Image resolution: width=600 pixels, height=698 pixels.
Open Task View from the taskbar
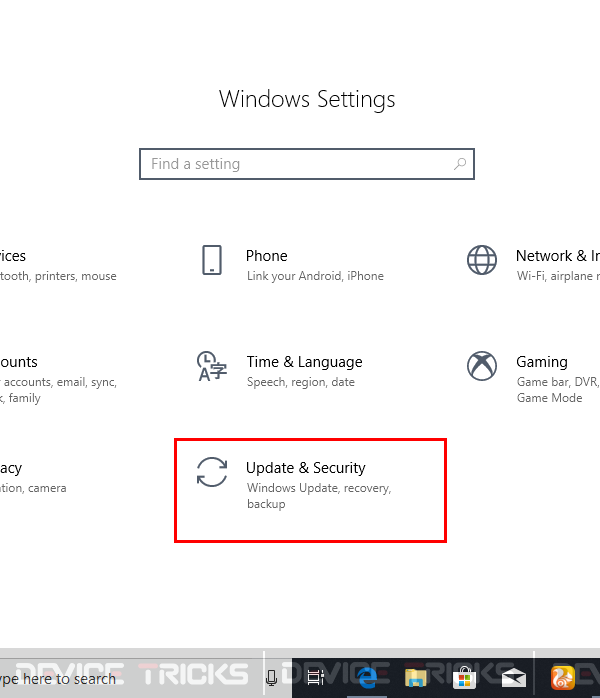[x=316, y=678]
